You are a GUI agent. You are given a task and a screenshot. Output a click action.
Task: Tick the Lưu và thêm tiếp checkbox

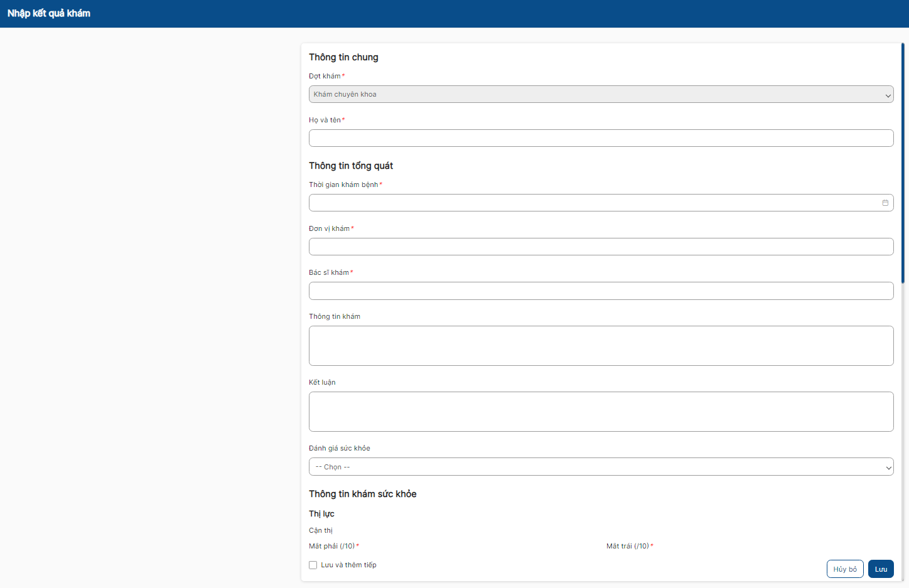click(x=313, y=565)
